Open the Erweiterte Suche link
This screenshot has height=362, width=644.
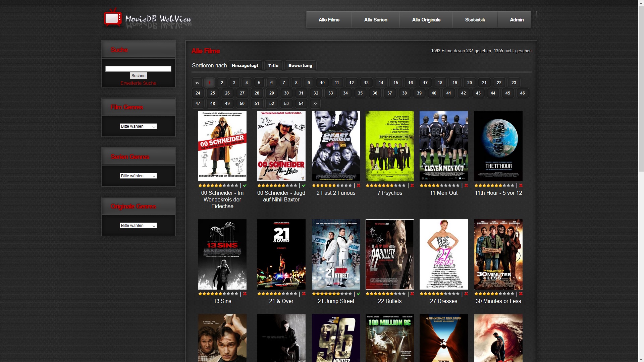coord(138,83)
